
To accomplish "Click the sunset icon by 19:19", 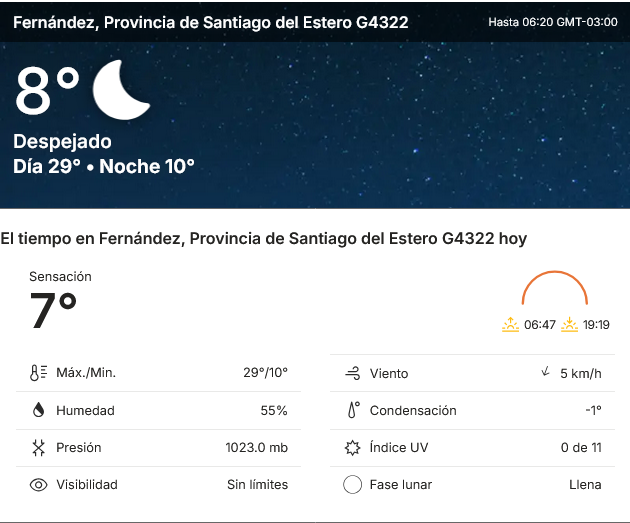I will click(x=570, y=324).
